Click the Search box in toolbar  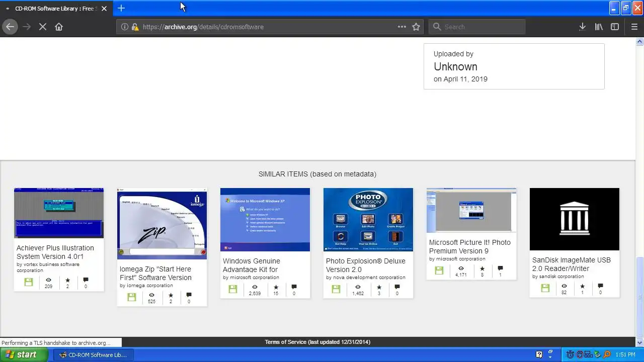pos(477,27)
